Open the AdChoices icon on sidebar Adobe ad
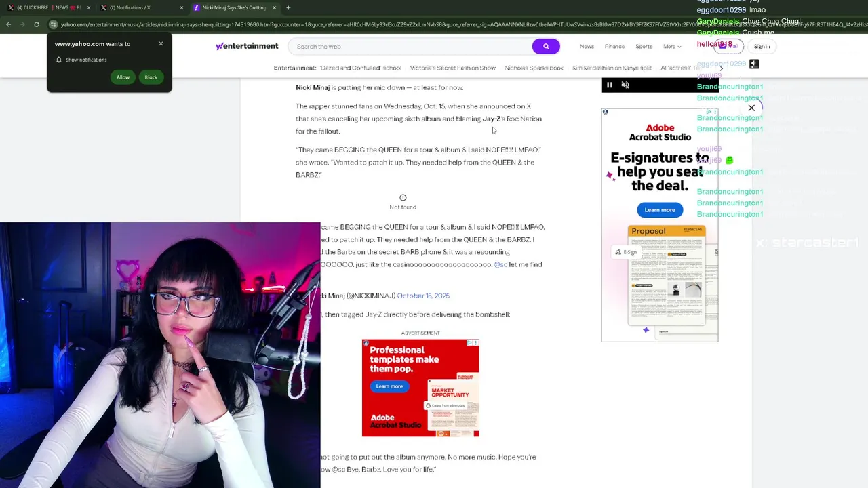Screen dimensions: 868x488 tap(709, 112)
